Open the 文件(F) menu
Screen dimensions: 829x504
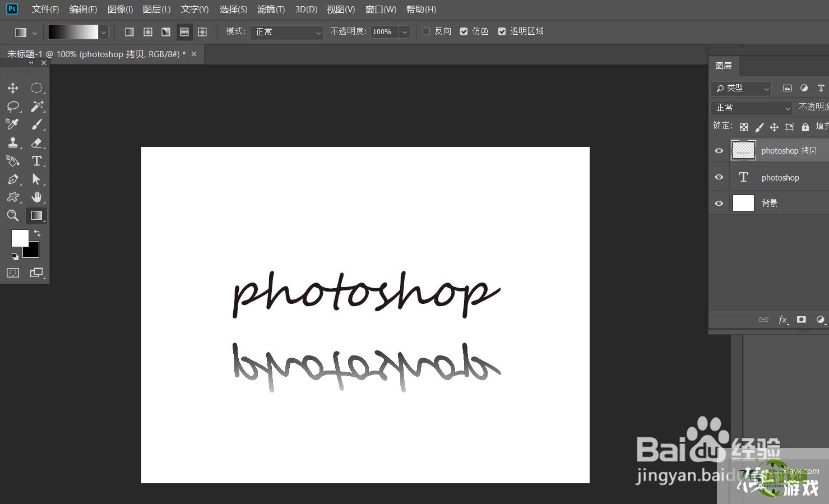coord(45,10)
